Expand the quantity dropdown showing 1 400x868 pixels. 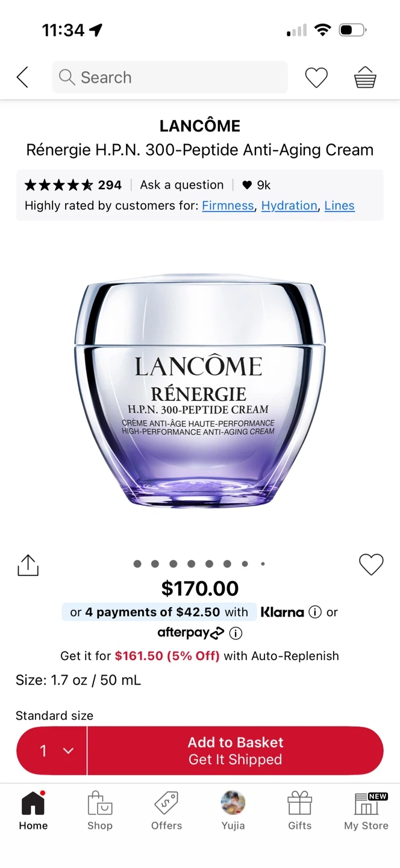pyautogui.click(x=52, y=750)
